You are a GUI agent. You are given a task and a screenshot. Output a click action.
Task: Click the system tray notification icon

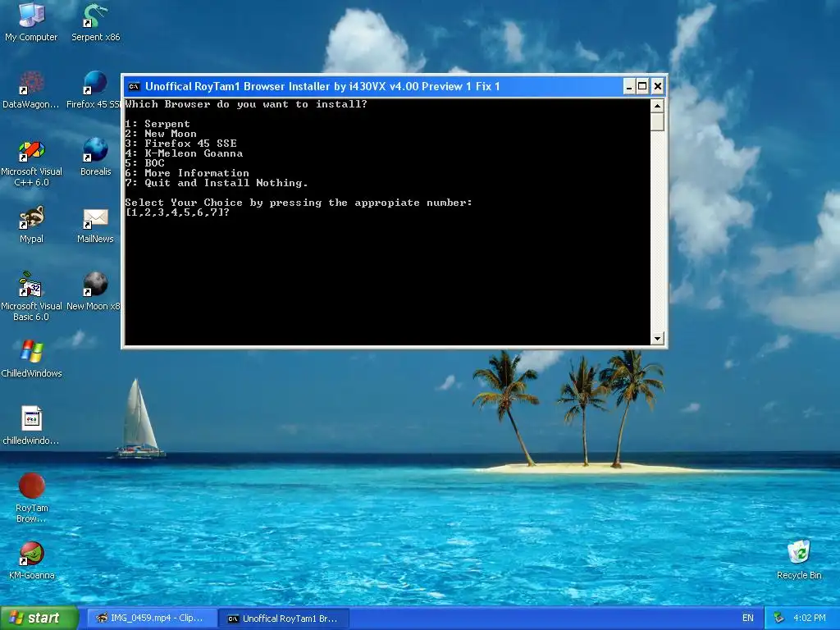(x=779, y=618)
